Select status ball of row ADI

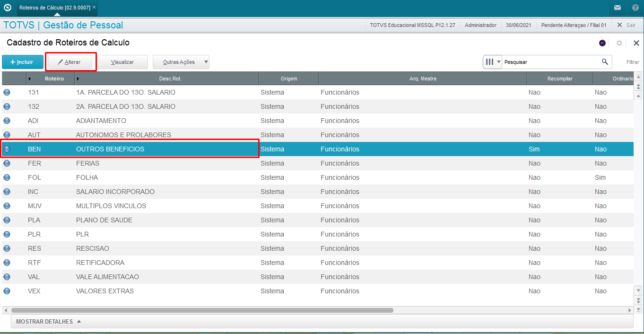pos(7,121)
